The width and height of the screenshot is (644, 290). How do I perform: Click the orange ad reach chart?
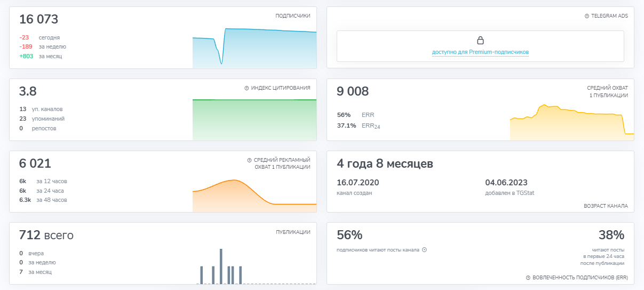(x=255, y=195)
